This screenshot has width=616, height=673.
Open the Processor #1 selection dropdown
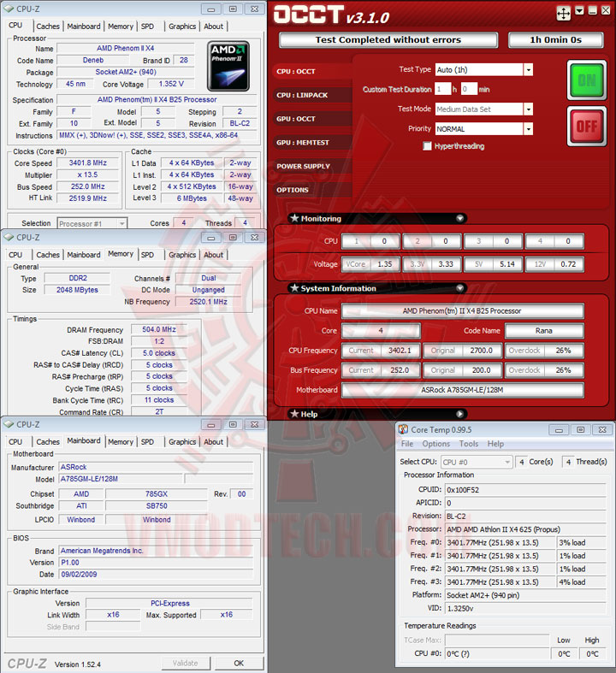click(x=121, y=223)
